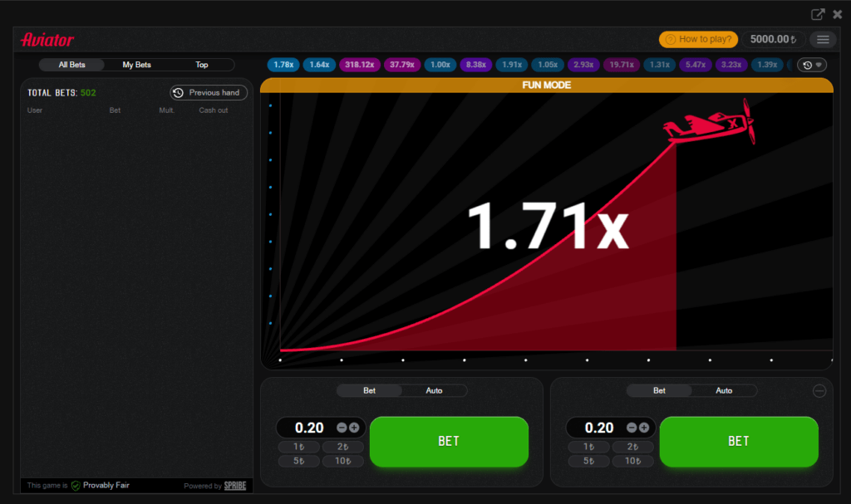Select the 1.64x history multiplier

point(319,65)
